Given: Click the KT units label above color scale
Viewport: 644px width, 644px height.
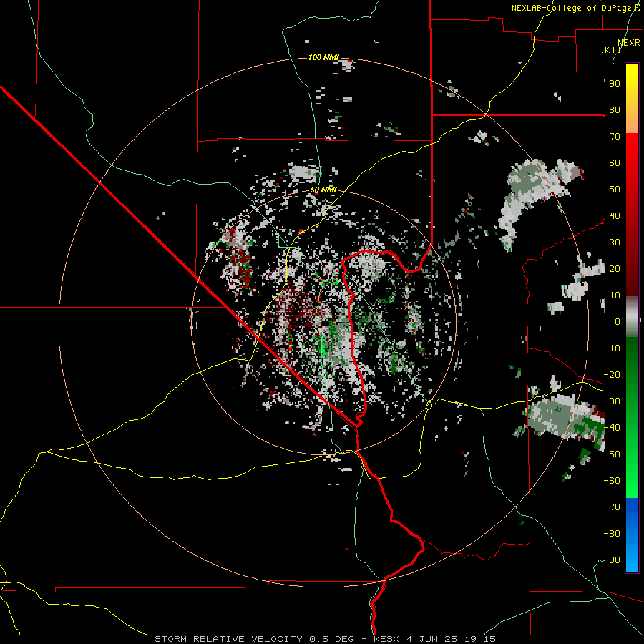Looking at the screenshot, I should 611,49.
